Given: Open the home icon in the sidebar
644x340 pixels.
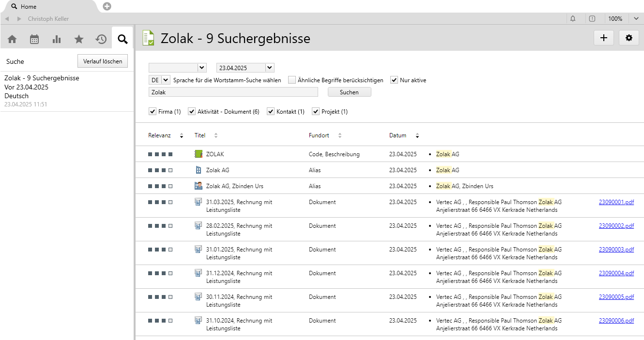Looking at the screenshot, I should 12,40.
